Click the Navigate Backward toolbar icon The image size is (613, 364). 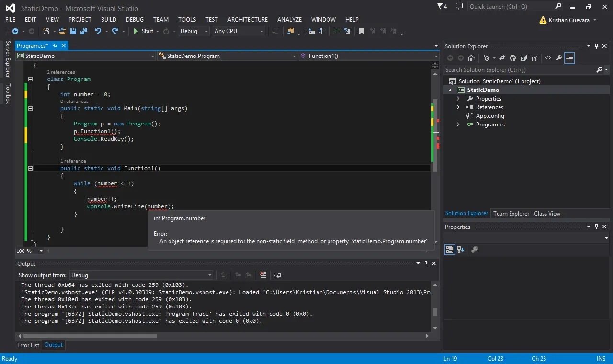[x=15, y=31]
